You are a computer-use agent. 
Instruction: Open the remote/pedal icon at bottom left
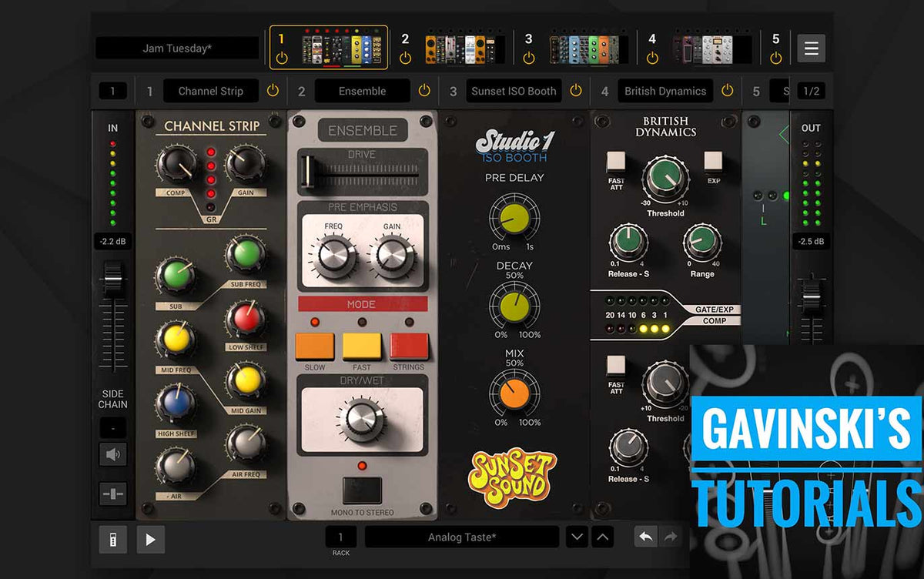(x=113, y=540)
